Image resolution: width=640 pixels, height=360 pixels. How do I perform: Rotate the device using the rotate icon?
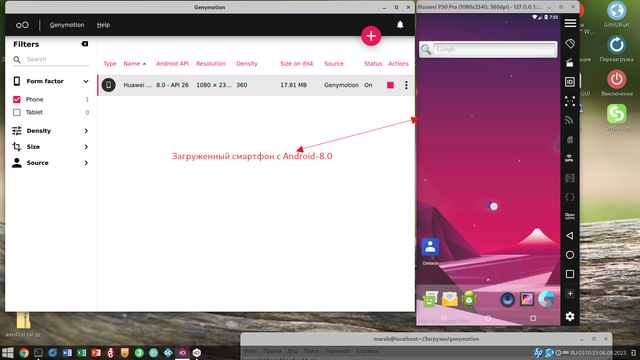pos(570,43)
